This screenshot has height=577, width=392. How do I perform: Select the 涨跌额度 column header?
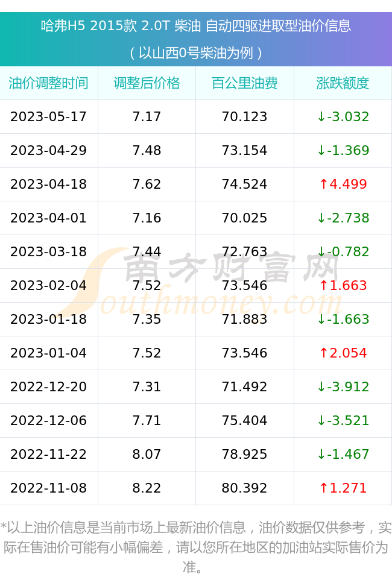point(343,83)
